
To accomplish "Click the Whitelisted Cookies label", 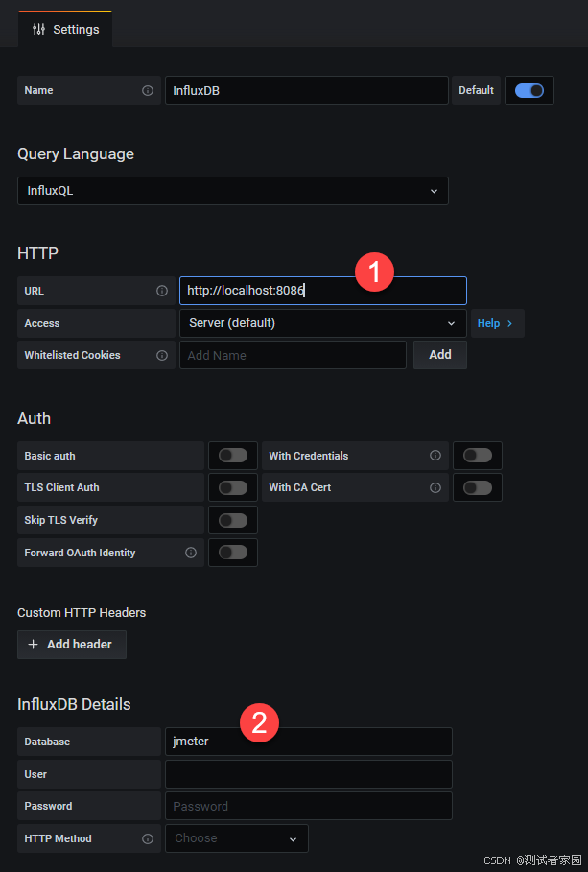I will tap(72, 355).
